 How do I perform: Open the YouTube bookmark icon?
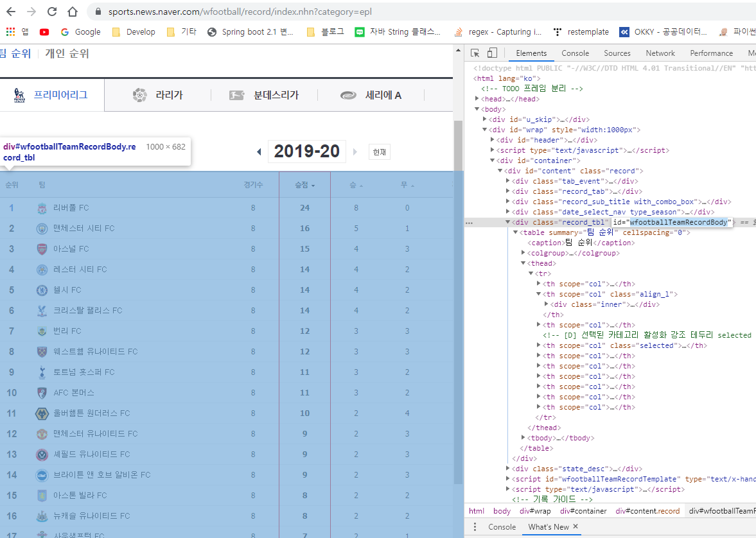44,32
